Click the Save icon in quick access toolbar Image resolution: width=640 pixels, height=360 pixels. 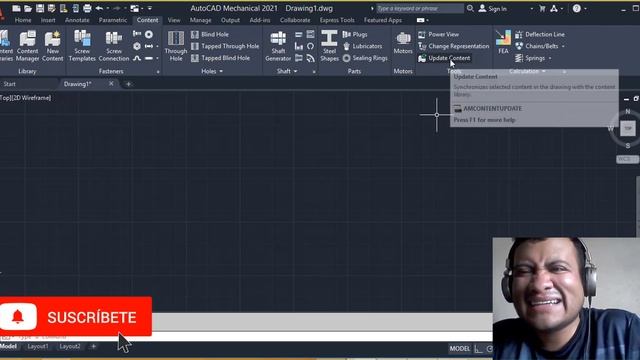click(40, 8)
